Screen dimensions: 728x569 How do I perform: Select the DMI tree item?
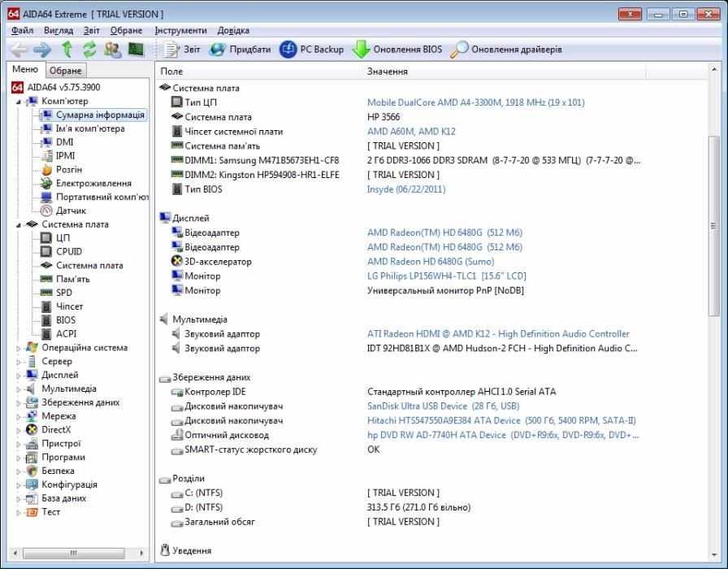pyautogui.click(x=64, y=142)
